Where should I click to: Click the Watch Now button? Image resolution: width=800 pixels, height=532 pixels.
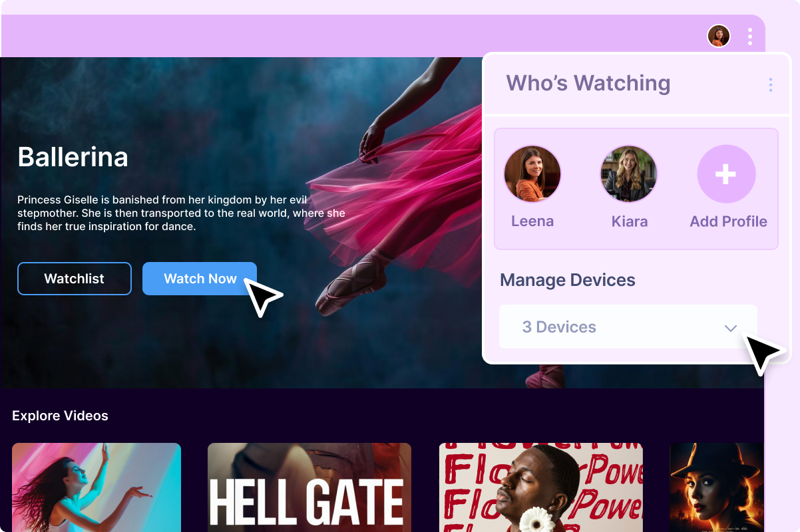[x=200, y=279]
